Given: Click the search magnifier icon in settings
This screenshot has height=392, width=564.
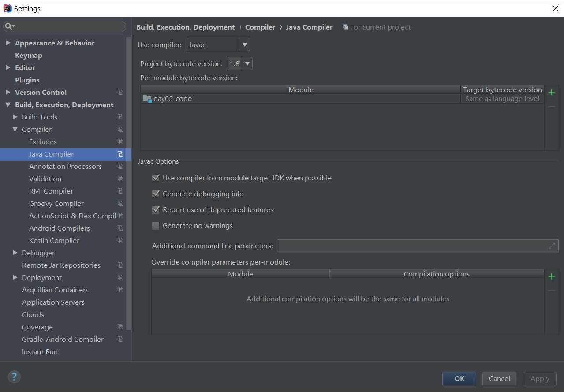Looking at the screenshot, I should tap(9, 26).
